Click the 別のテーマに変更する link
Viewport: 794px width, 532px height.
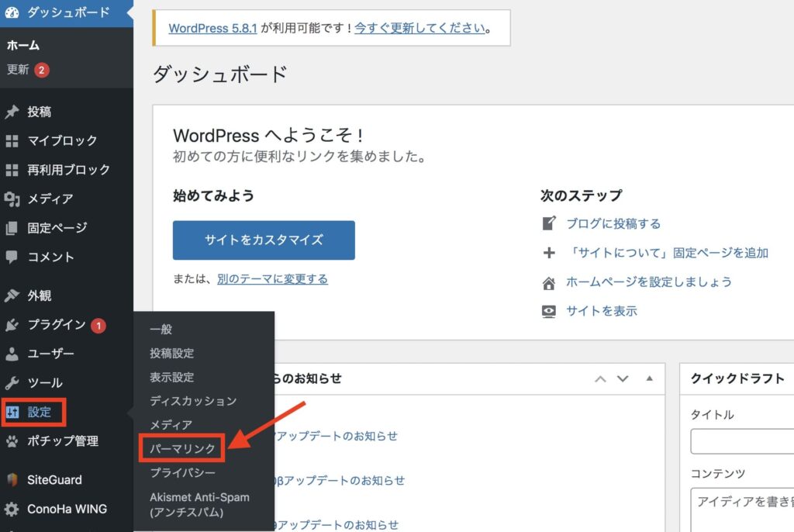(x=272, y=278)
